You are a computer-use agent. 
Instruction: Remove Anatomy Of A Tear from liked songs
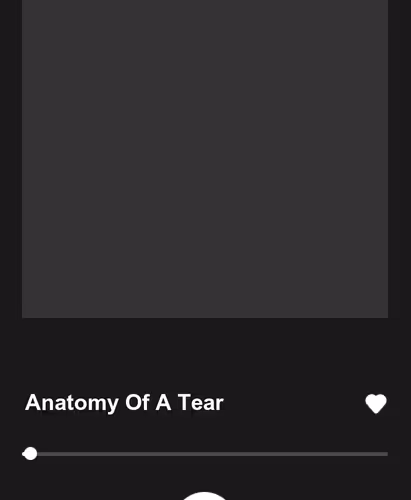[376, 403]
